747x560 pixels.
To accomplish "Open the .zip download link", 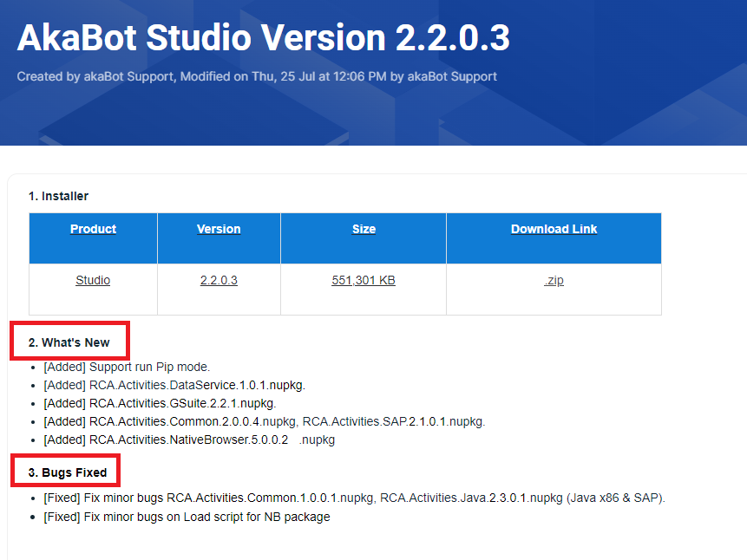I will coord(554,280).
